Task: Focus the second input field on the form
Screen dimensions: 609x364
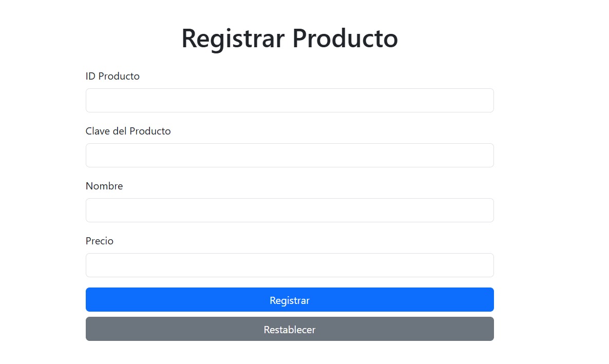Action: coord(289,155)
